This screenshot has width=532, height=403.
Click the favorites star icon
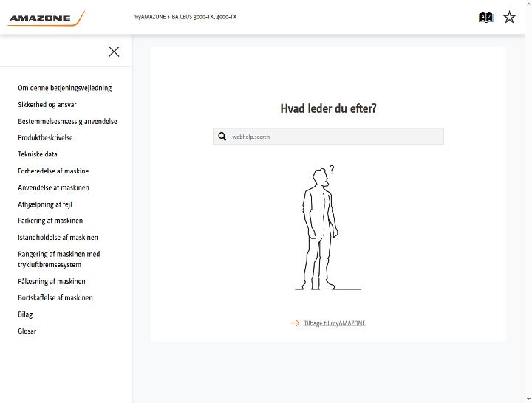point(509,17)
